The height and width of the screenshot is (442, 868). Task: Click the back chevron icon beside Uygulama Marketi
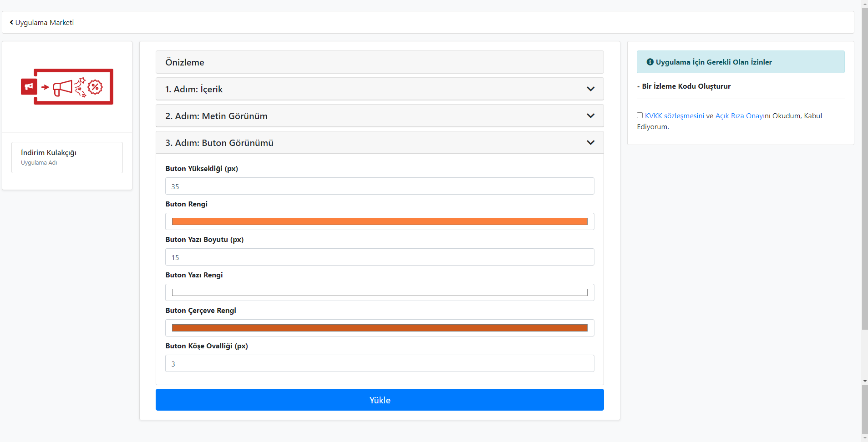pyautogui.click(x=11, y=22)
